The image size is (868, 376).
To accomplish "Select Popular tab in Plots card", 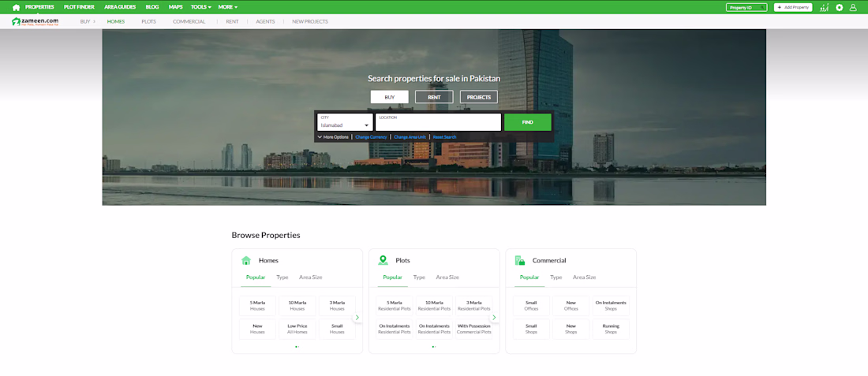I will click(392, 277).
